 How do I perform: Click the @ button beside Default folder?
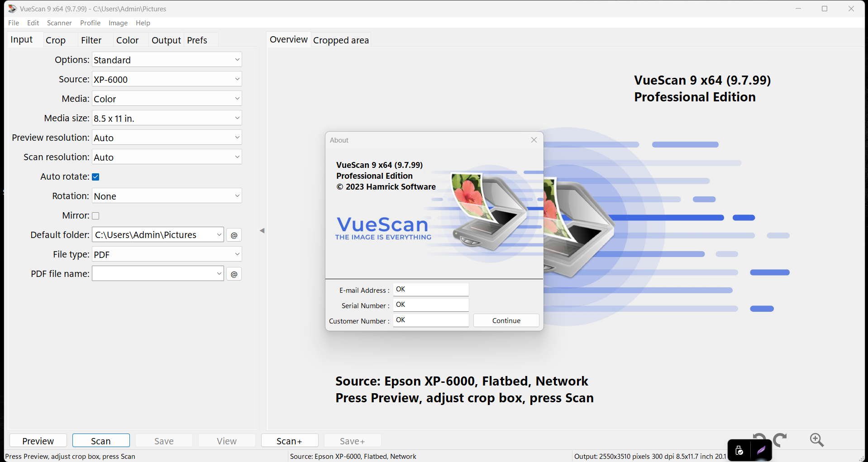click(x=234, y=235)
